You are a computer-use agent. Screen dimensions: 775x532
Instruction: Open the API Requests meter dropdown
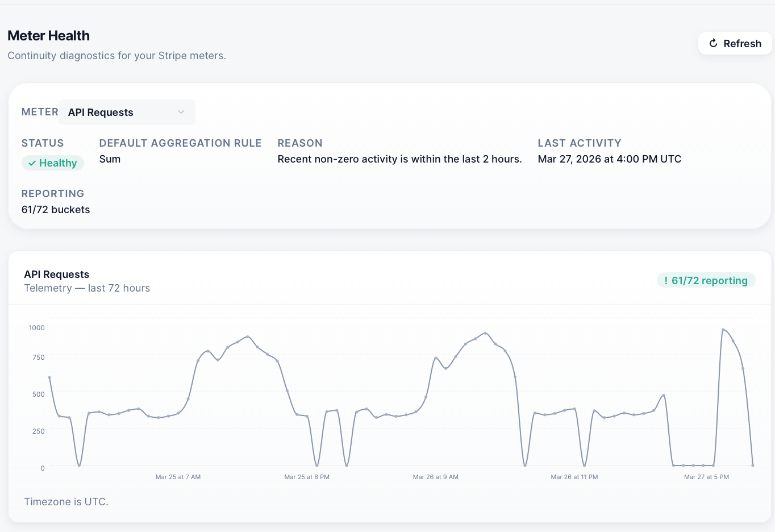click(x=127, y=112)
